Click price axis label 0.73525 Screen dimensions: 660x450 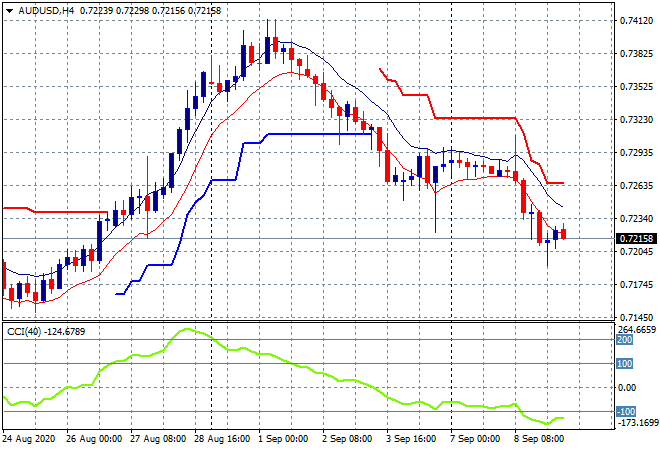point(636,86)
